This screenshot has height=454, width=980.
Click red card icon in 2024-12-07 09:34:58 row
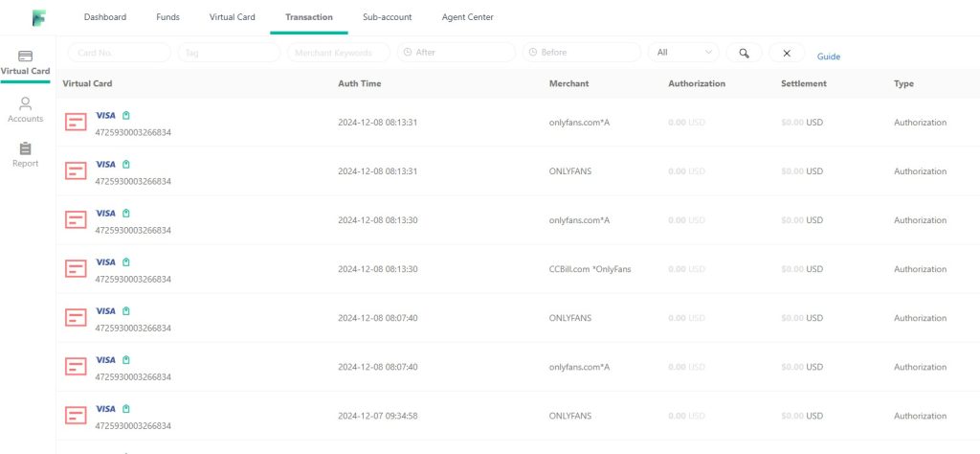76,416
